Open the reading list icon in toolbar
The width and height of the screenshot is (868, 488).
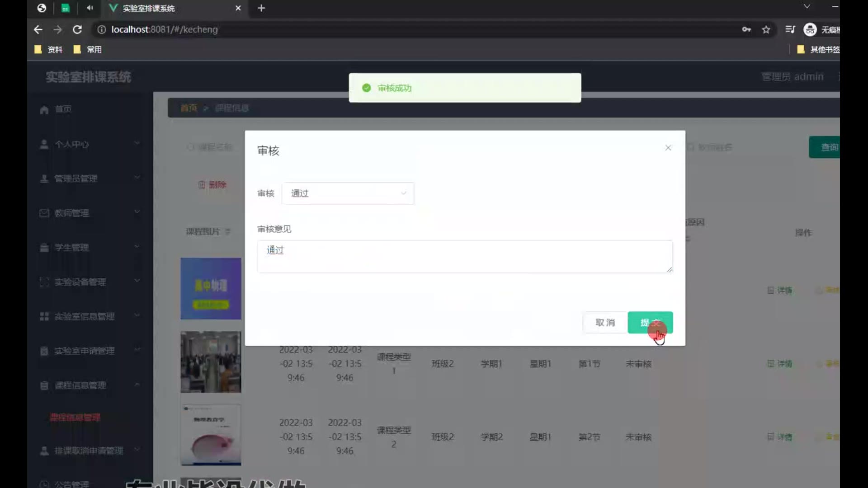pos(790,29)
